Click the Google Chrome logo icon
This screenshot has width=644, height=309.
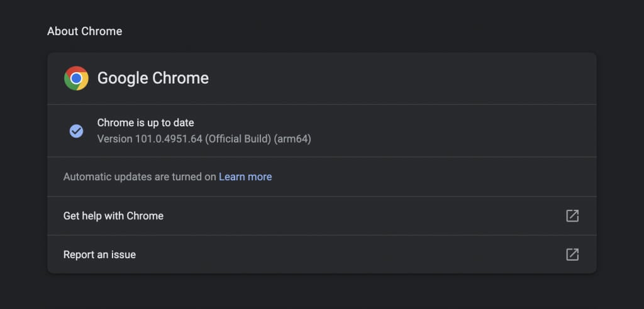tap(76, 79)
